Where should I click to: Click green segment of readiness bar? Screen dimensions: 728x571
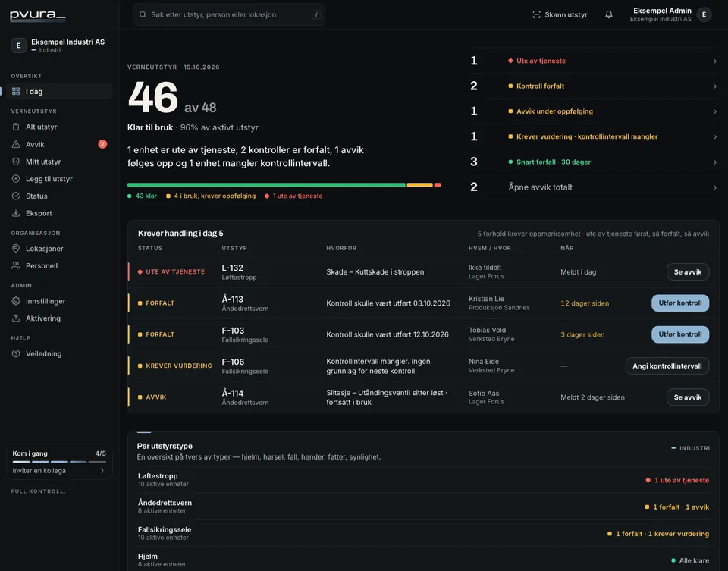point(266,185)
